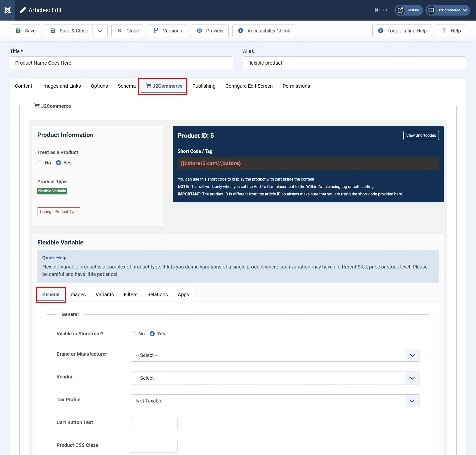Select Yes for Treat as a Product

[59, 163]
